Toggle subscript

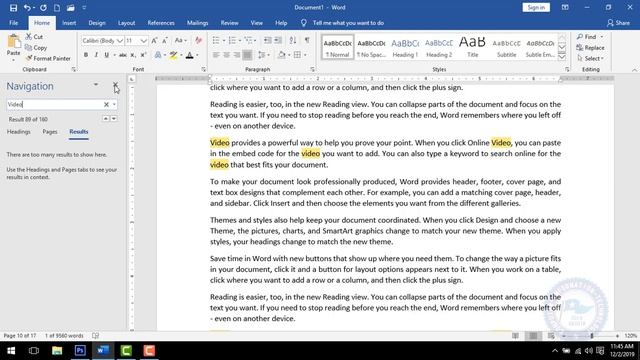click(133, 55)
